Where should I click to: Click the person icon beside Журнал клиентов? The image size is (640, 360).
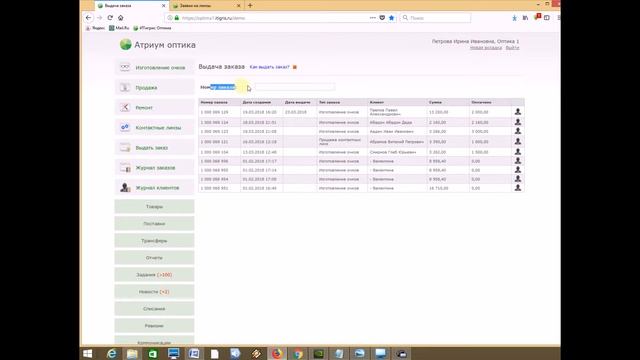[125, 187]
